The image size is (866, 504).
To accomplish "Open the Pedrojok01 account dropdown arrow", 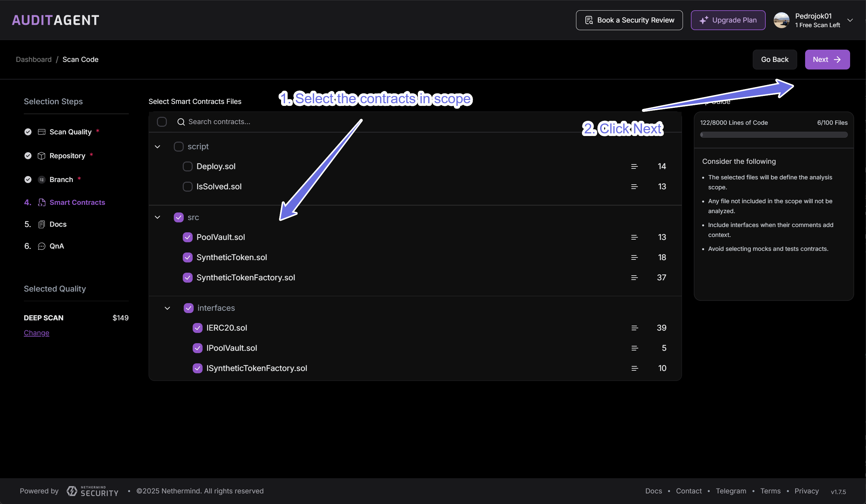I will point(850,20).
